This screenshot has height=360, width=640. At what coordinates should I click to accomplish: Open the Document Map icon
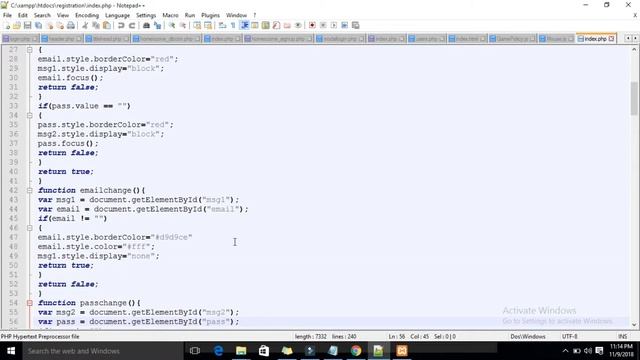[x=266, y=25]
